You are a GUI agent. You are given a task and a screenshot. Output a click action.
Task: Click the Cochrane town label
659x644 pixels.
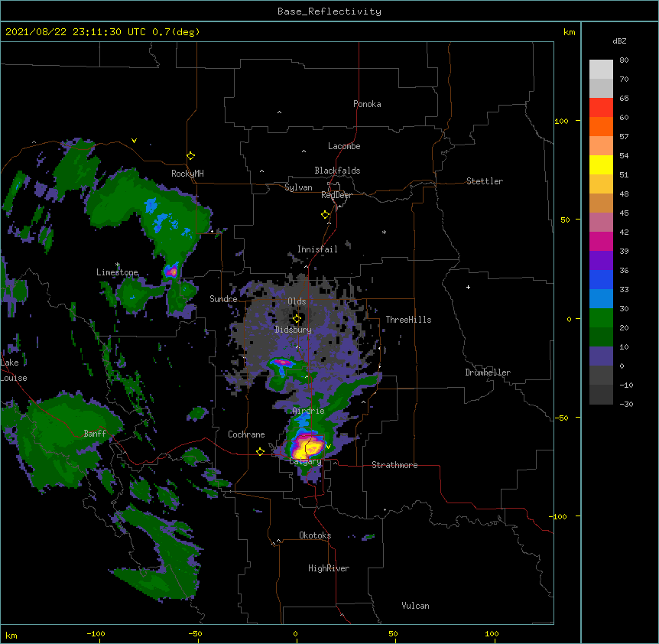(246, 434)
